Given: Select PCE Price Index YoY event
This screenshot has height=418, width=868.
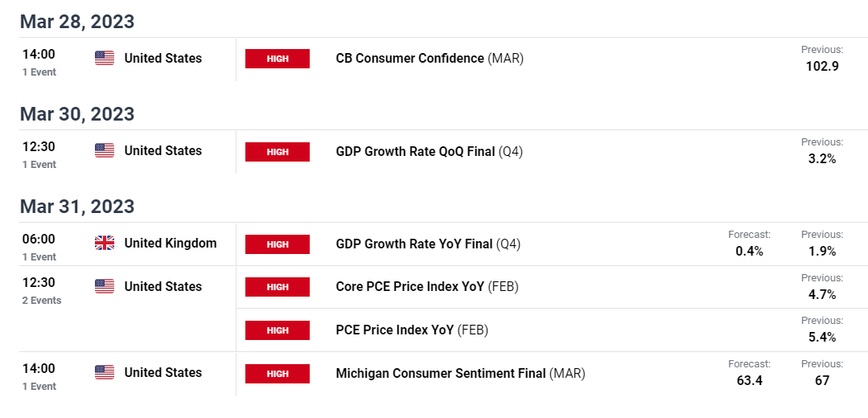Looking at the screenshot, I should (x=413, y=330).
